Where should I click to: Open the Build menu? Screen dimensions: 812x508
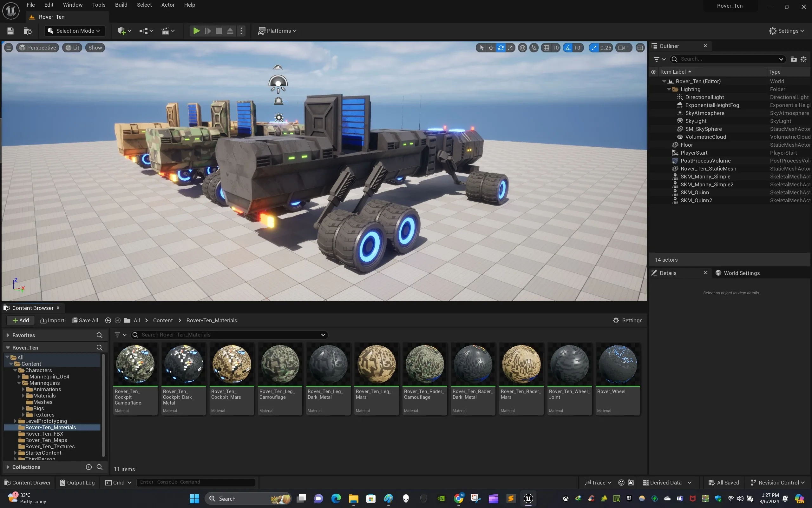[x=121, y=5]
